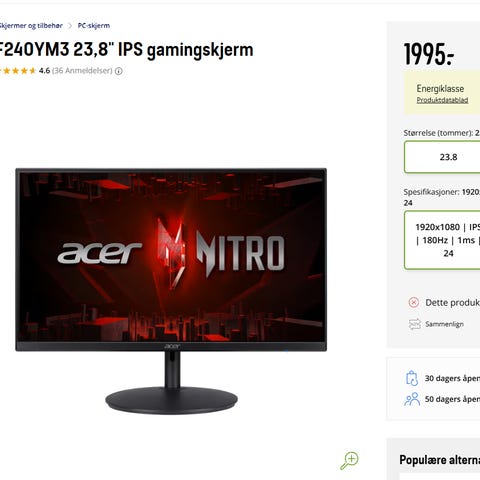Click breadcrumb chevron before PC-skjerm
Viewport: 480px width, 480px height.
click(x=70, y=26)
